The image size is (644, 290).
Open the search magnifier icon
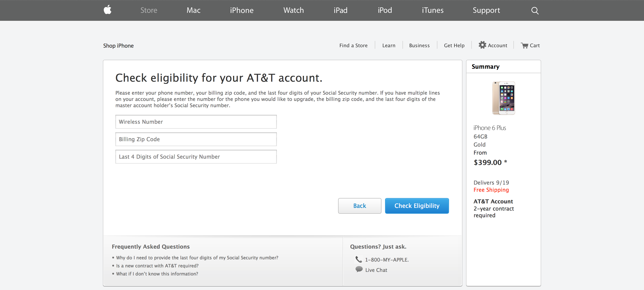point(535,11)
